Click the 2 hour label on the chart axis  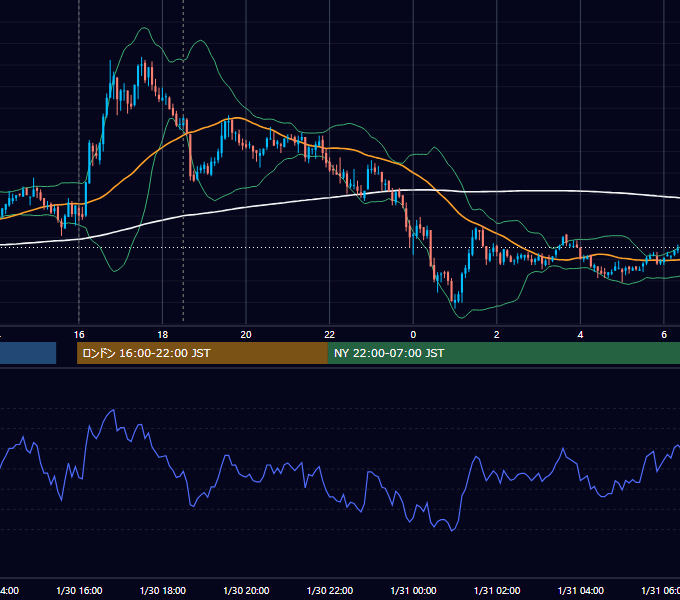497,335
